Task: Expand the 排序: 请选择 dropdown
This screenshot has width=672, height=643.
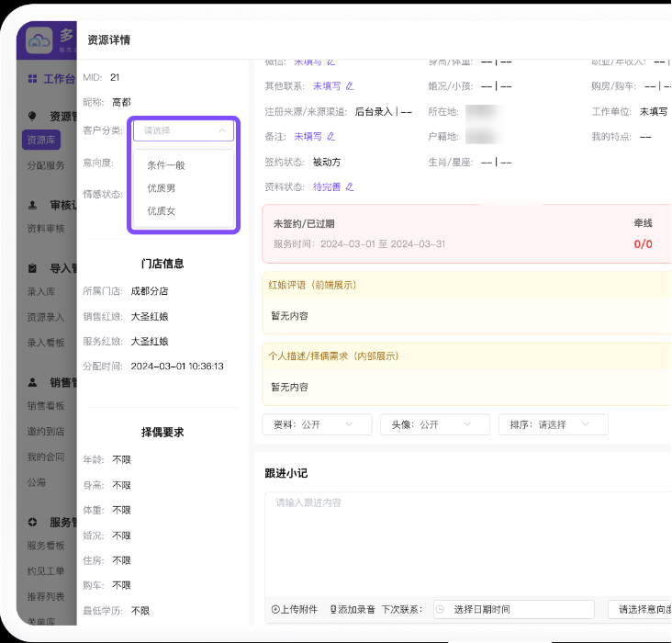Action: point(553,424)
